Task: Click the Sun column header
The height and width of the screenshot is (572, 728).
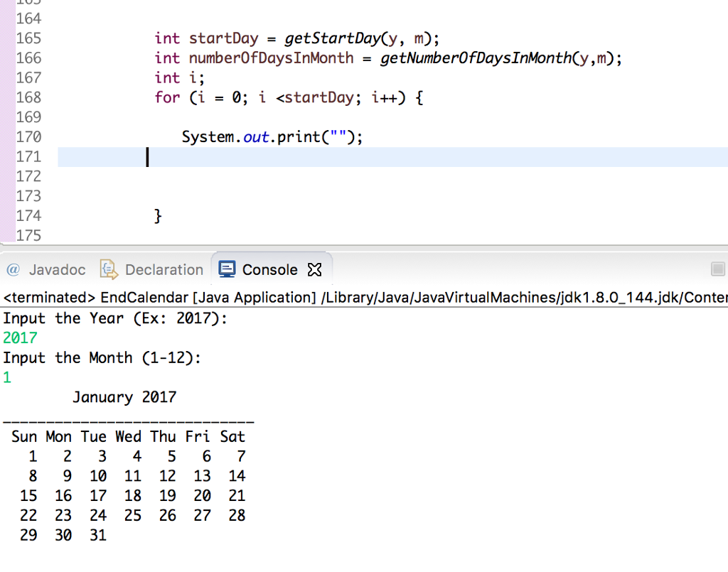Action: pyautogui.click(x=24, y=437)
